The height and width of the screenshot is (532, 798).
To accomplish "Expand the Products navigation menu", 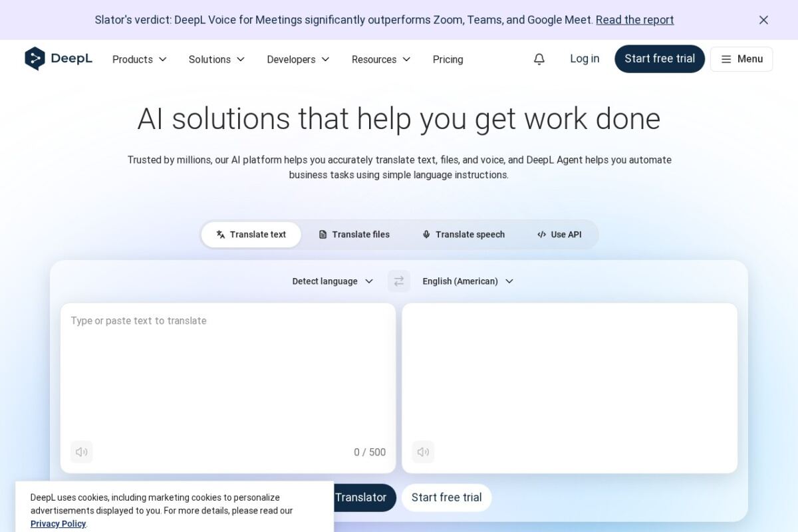I will point(140,59).
